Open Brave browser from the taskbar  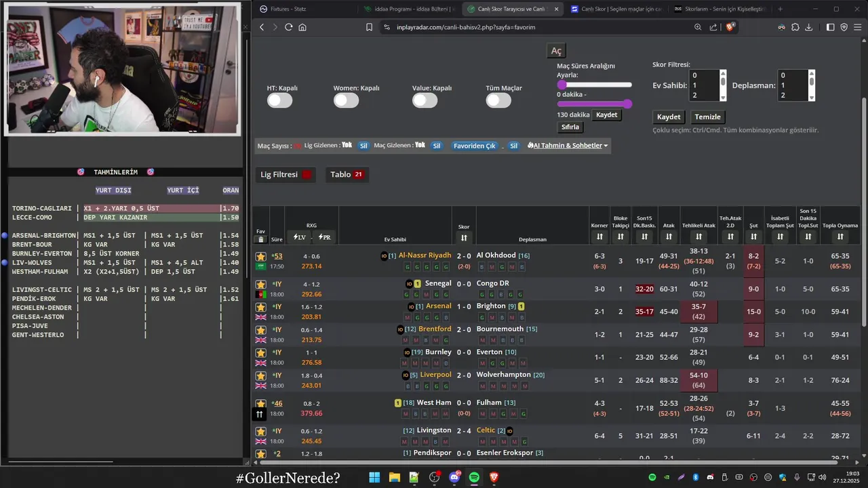point(494,477)
